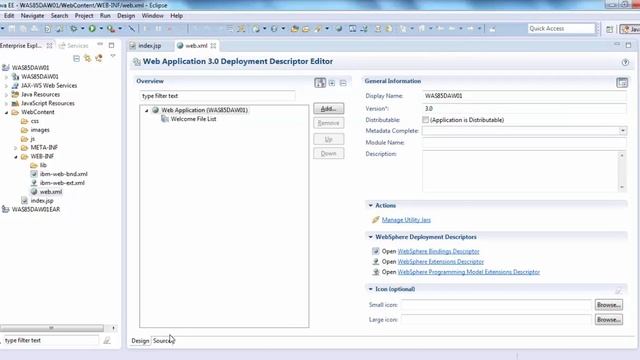The image size is (640, 360).
Task: Click the Manage Utility Jars pencil icon
Action: pyautogui.click(x=376, y=220)
